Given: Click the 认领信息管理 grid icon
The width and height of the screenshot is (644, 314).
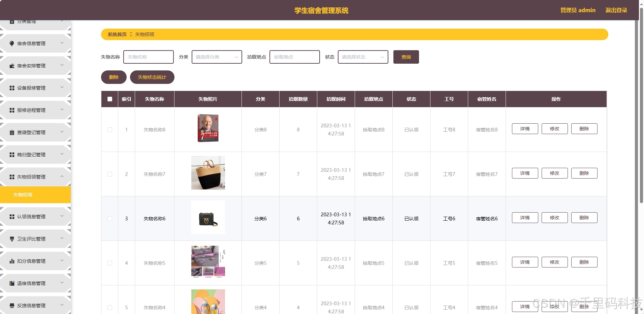Looking at the screenshot, I should [x=12, y=217].
